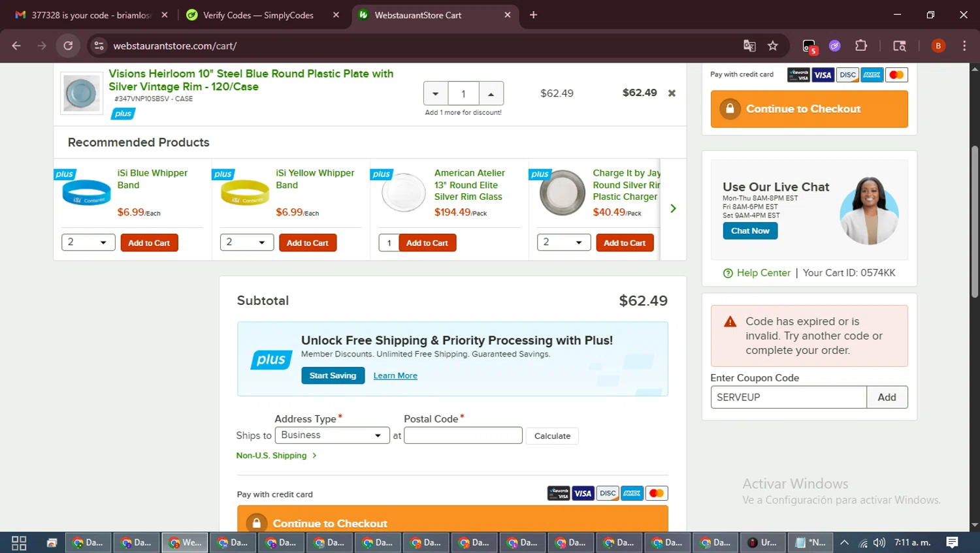This screenshot has width=980, height=553.
Task: Open Non-U.S. Shipping options
Action: pos(276,456)
